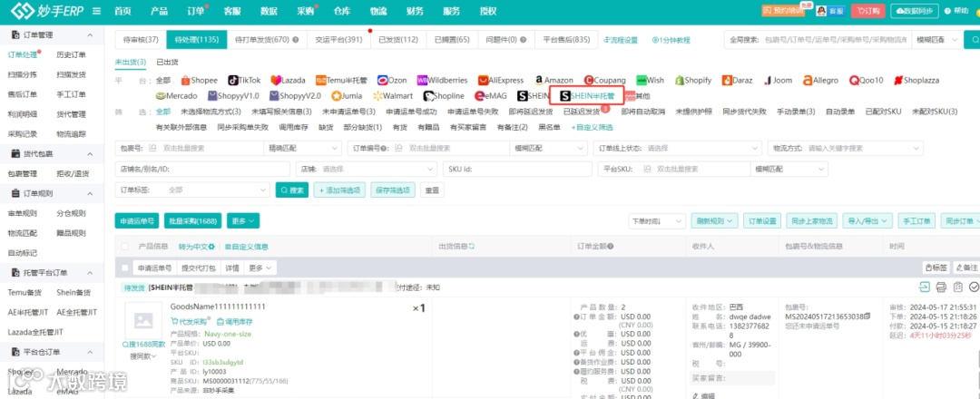This screenshot has height=399, width=980.
Task: Open the 刷新规则 dropdown
Action: coord(714,220)
